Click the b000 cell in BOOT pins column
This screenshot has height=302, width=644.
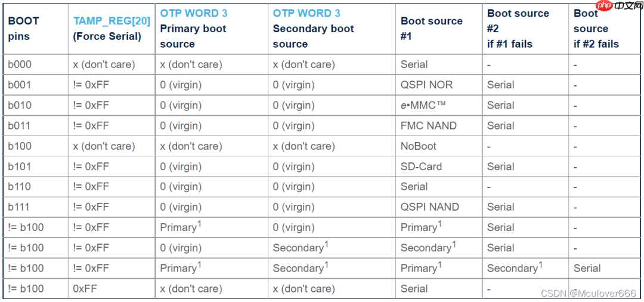[20, 64]
